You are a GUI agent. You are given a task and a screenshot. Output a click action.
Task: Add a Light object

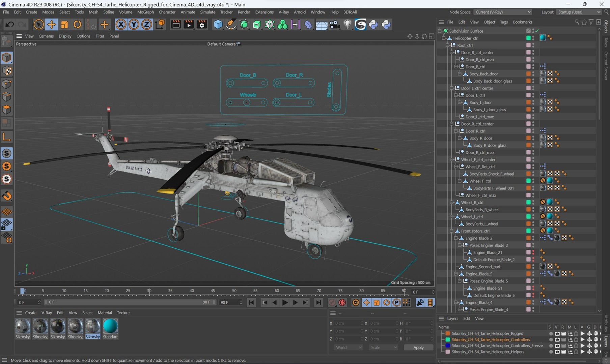click(x=347, y=24)
